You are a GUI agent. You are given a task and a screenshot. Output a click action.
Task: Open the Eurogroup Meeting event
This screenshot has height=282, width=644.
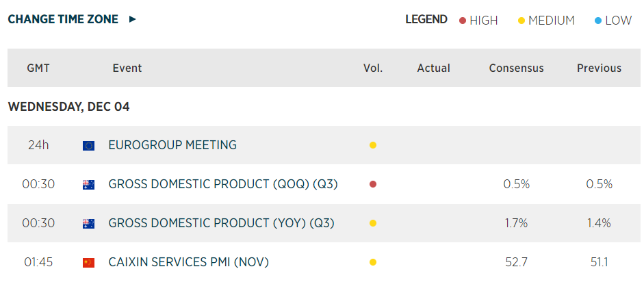tap(172, 145)
